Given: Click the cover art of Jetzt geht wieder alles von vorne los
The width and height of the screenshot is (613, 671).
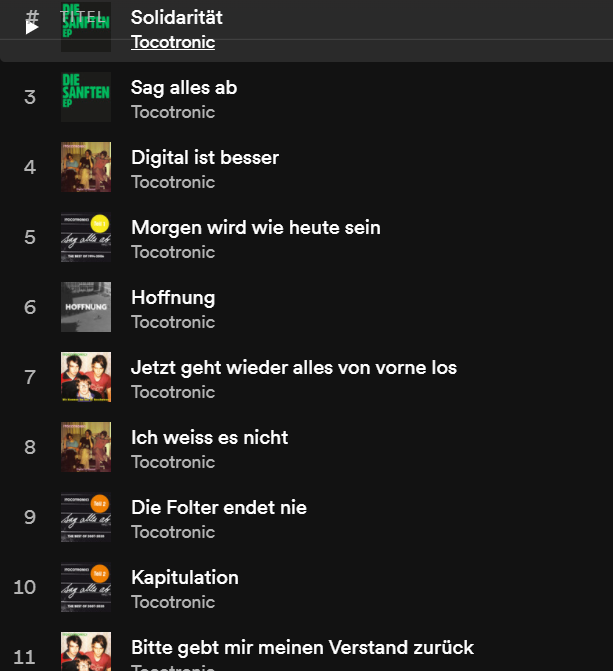Looking at the screenshot, I should [86, 377].
